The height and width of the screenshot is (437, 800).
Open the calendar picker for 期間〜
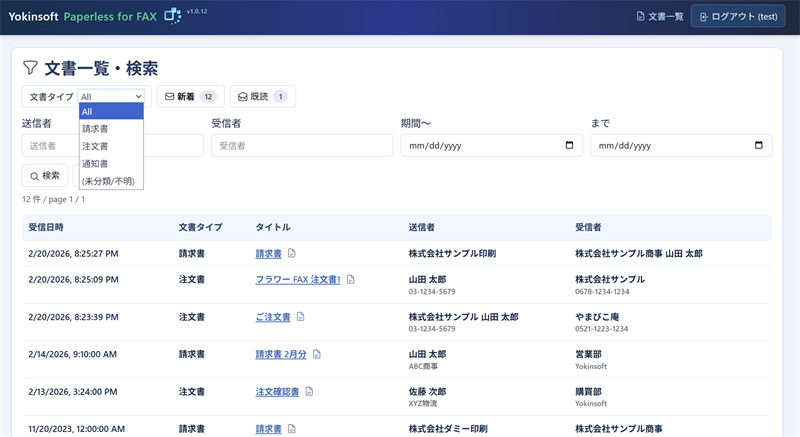tap(569, 145)
